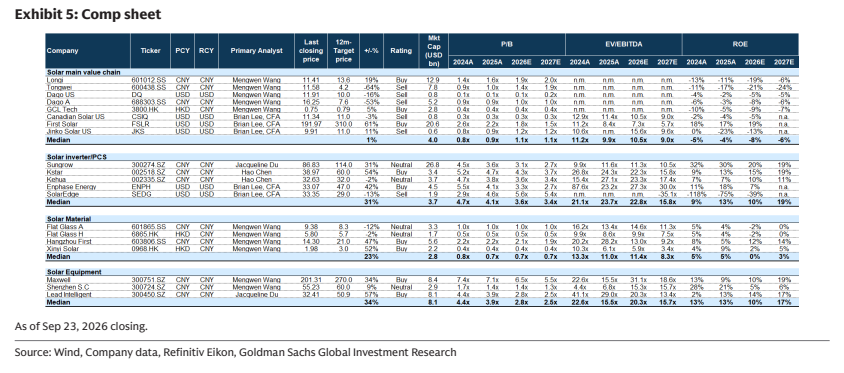Select the 'SolarEdge' company name
The image size is (844, 373).
coord(61,193)
